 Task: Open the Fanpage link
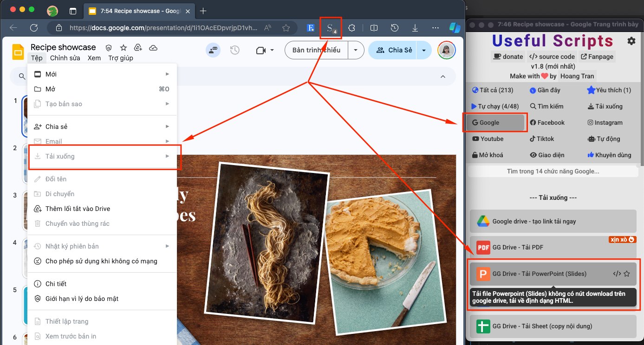pyautogui.click(x=597, y=57)
